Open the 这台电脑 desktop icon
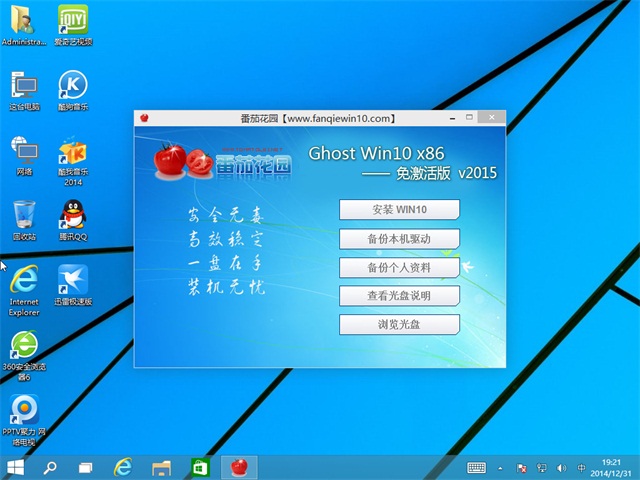The image size is (640, 480). click(24, 87)
